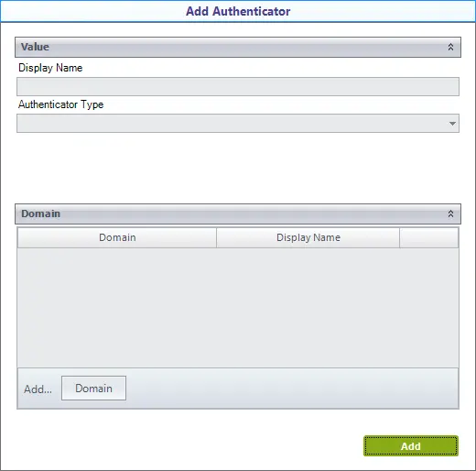The image size is (476, 471).
Task: Click the Authenticator Type label
Action: [x=60, y=104]
